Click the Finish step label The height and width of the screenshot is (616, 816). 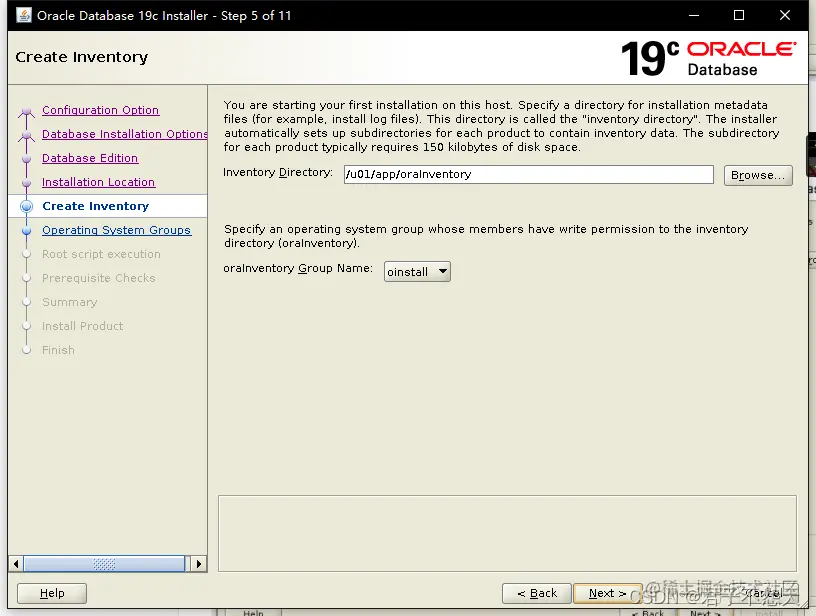[58, 350]
